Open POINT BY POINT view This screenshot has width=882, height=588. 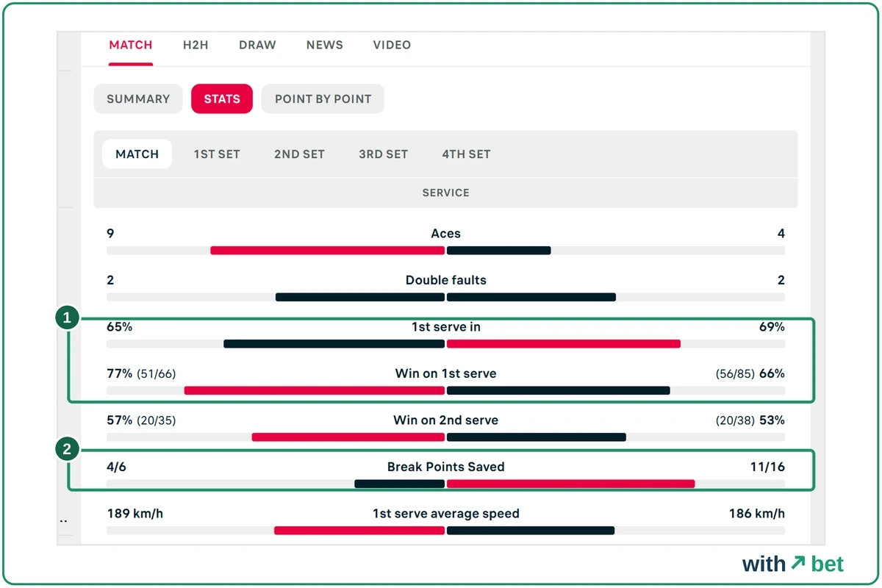click(323, 98)
